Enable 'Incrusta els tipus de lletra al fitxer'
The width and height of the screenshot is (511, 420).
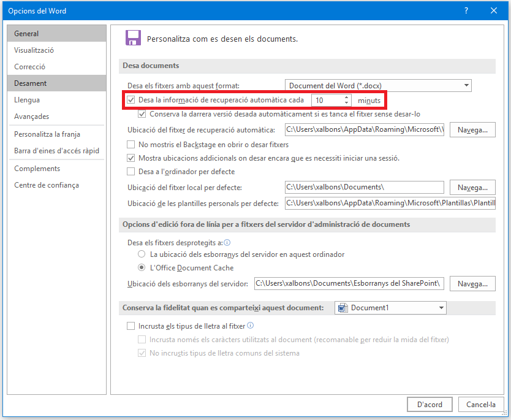pos(131,326)
